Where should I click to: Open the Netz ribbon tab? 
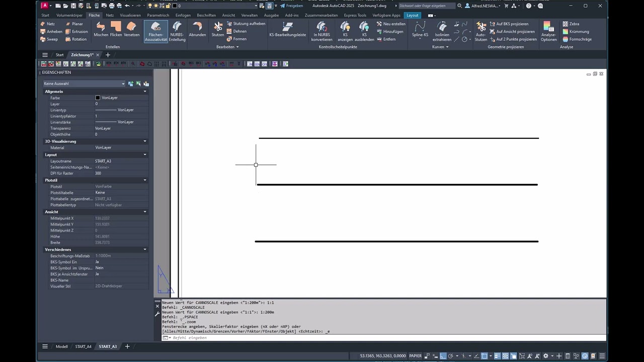[x=110, y=15]
